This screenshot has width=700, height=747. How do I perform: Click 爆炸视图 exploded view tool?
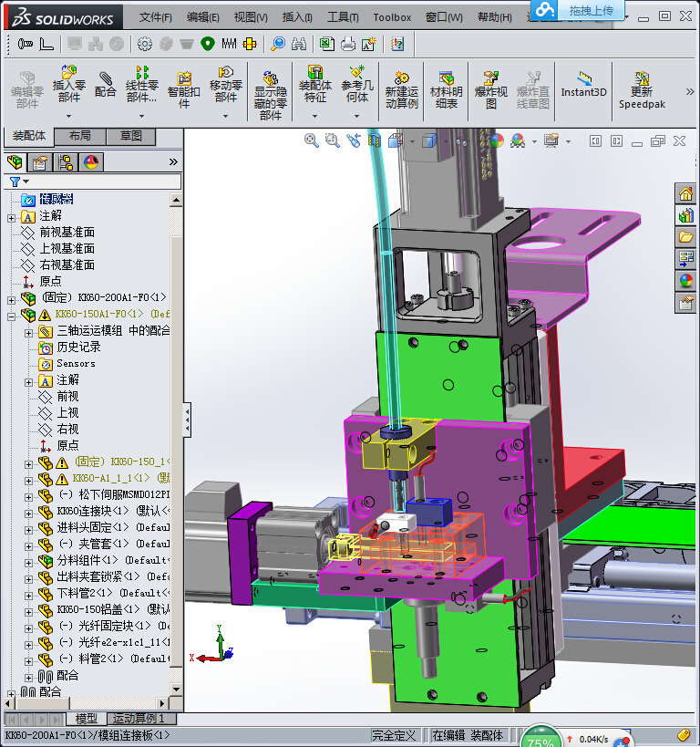(x=491, y=90)
